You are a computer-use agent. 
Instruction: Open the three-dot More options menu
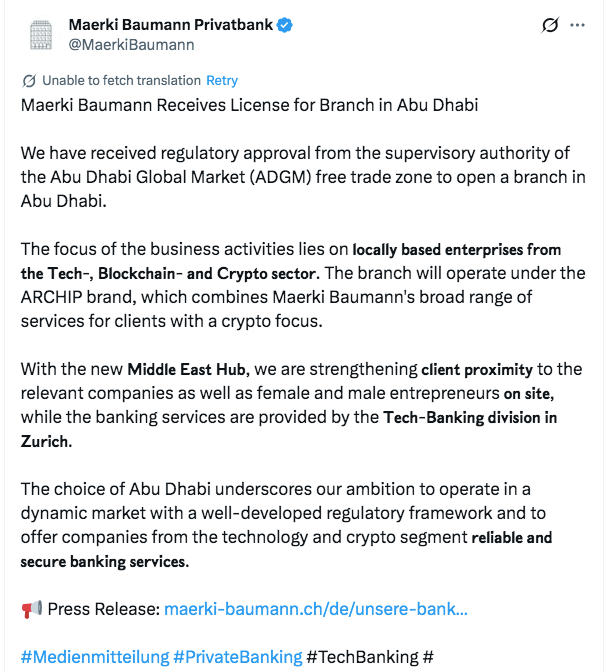[578, 26]
